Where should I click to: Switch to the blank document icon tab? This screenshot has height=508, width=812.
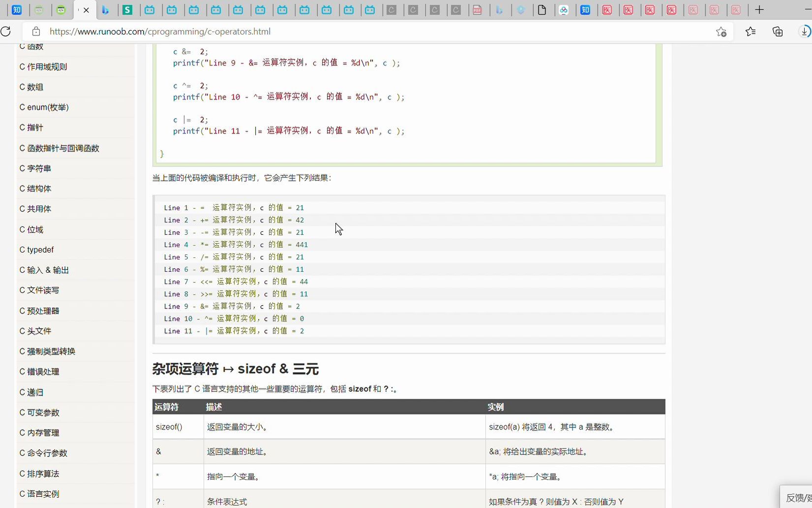point(542,10)
